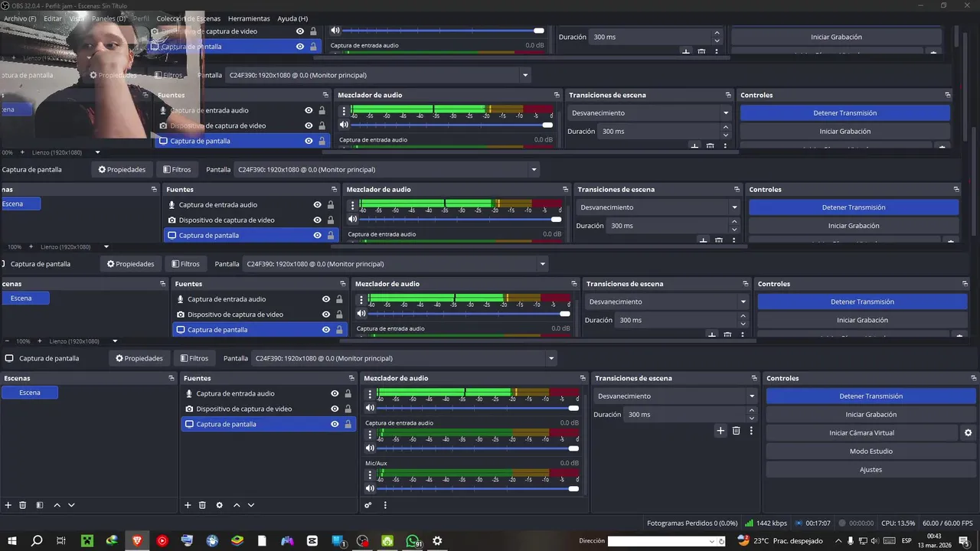This screenshot has height=551, width=980.
Task: Open Desvanecimiento transition dropdown above Iniciar Cámara Virtual
Action: click(x=675, y=396)
